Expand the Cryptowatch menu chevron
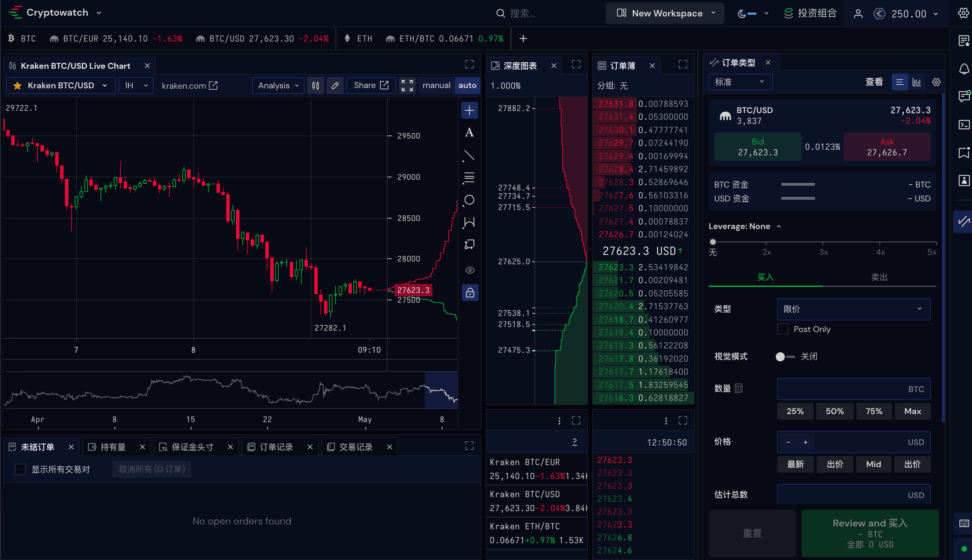This screenshot has height=560, width=972. [99, 13]
